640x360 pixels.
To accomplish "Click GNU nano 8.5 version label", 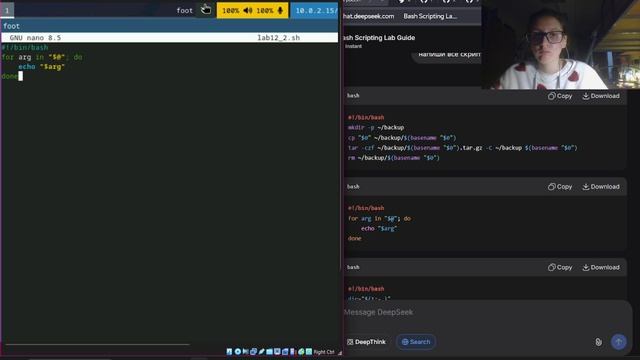I will click(x=35, y=38).
